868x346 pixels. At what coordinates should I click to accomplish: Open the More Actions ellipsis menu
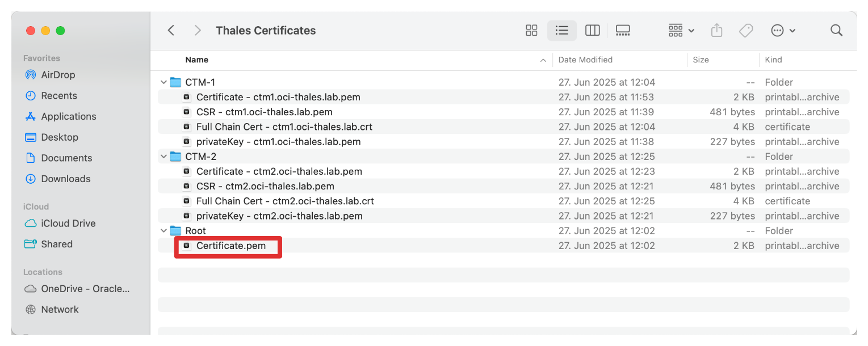click(783, 31)
